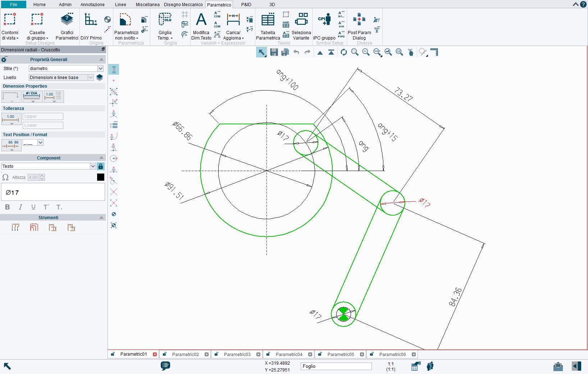Screen dimensions: 588x374
Task: Toggle Bold formatting for the dimension text
Action: click(x=8, y=207)
